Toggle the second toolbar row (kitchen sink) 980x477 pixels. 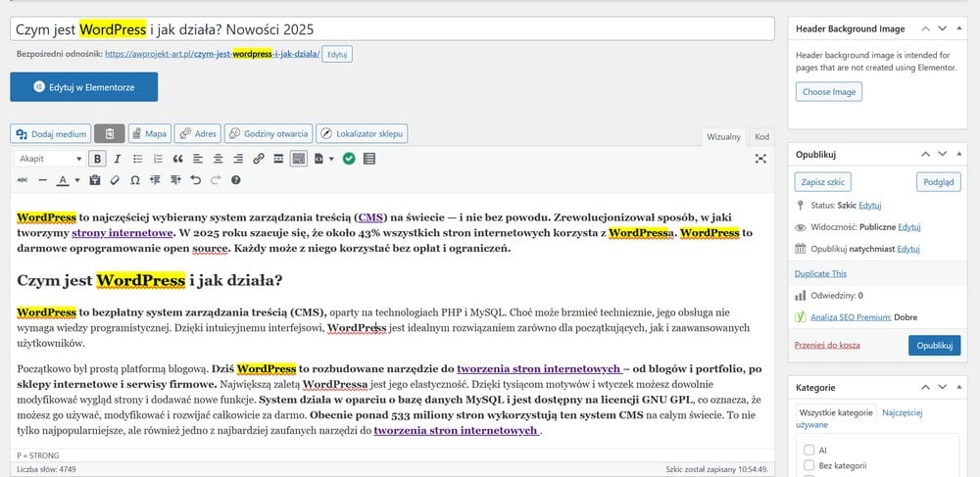[x=299, y=159]
